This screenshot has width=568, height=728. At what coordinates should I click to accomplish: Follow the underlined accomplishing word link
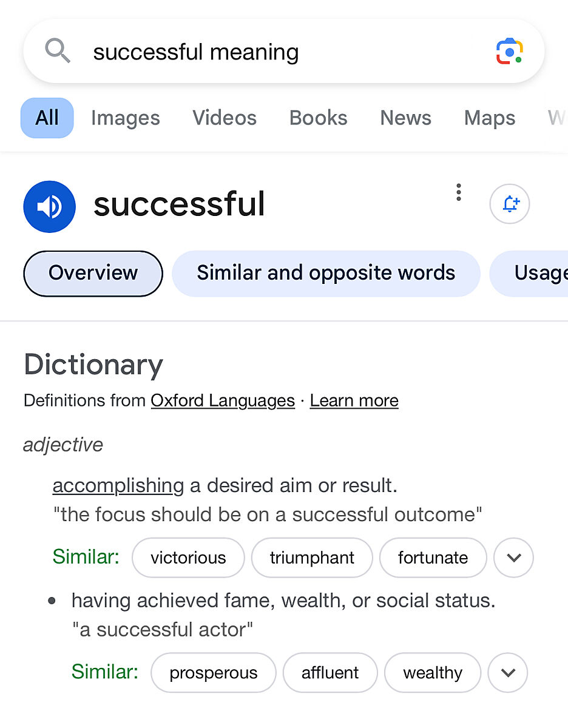118,485
